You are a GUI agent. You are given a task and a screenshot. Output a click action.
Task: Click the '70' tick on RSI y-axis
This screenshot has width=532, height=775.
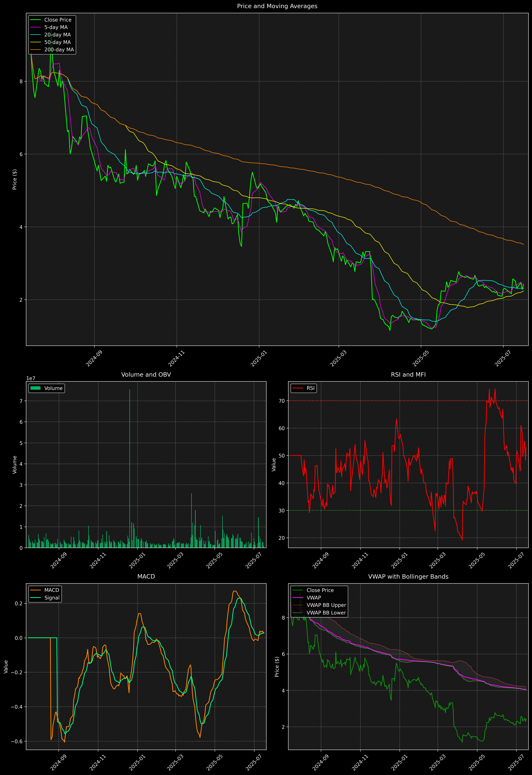[x=282, y=401]
